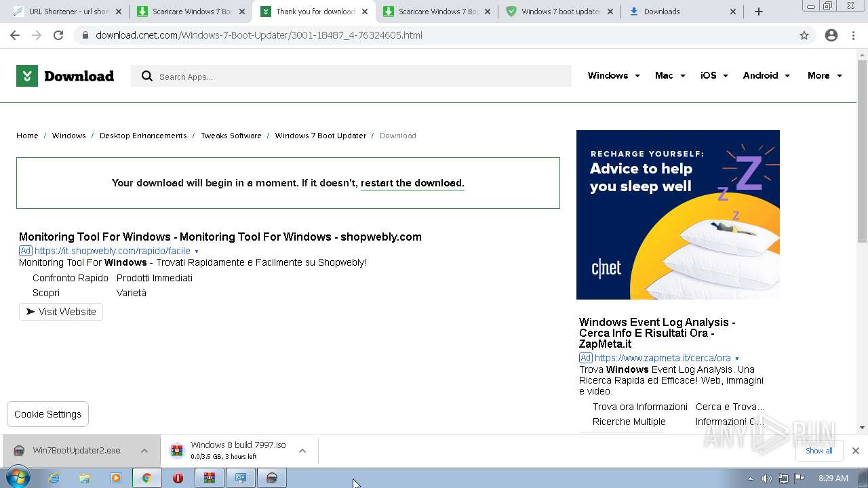Open Cookie Settings button

[47, 414]
